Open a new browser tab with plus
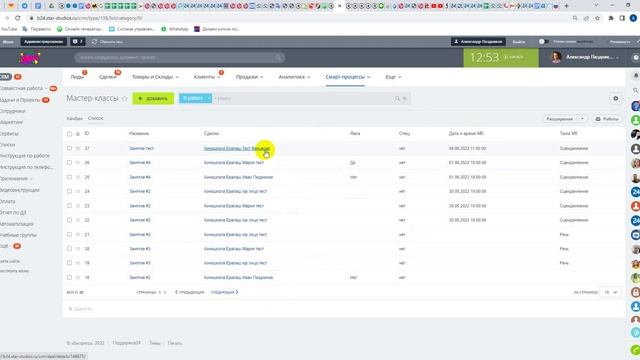This screenshot has height=360, width=640. coord(566,6)
